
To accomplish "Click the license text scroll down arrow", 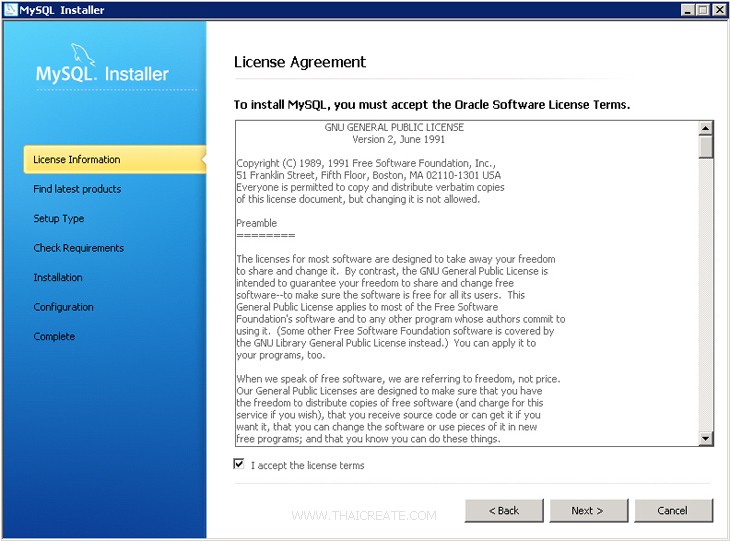I will click(x=706, y=438).
